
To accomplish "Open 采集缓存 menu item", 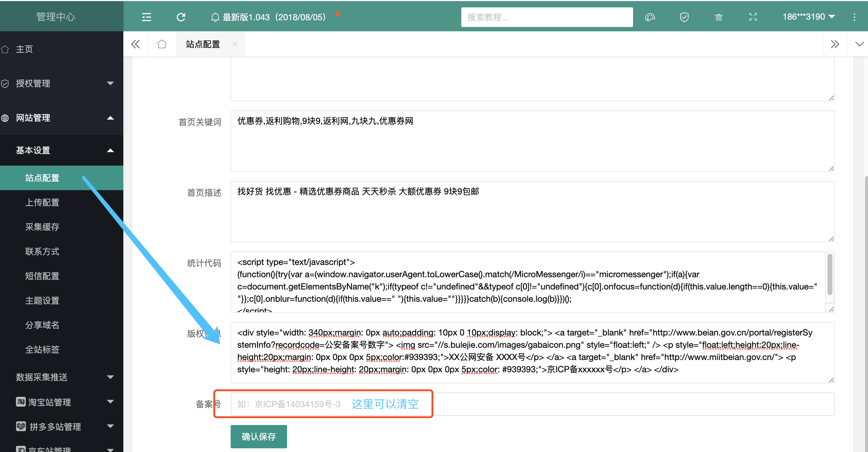I will [62, 227].
